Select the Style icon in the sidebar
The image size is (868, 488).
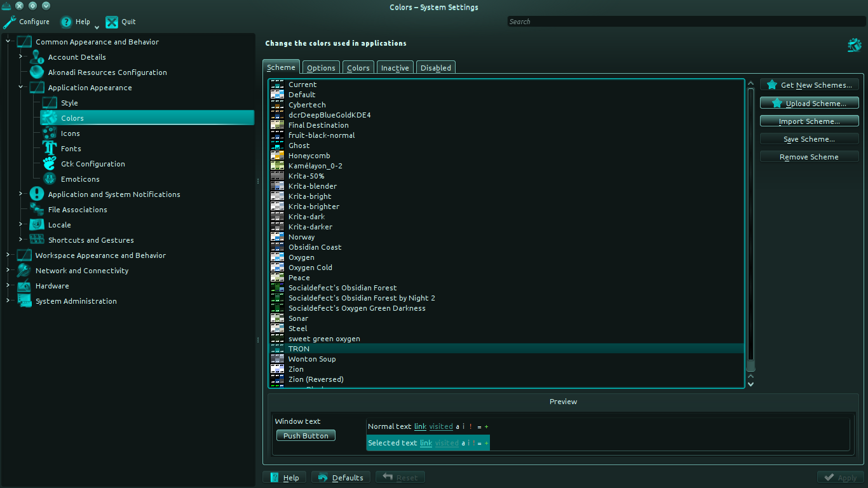click(49, 102)
